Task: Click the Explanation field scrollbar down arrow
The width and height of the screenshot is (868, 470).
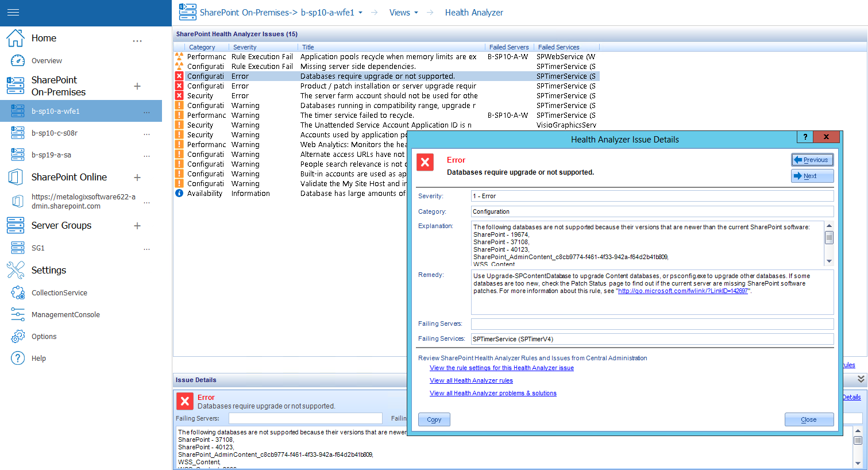Action: coord(829,261)
